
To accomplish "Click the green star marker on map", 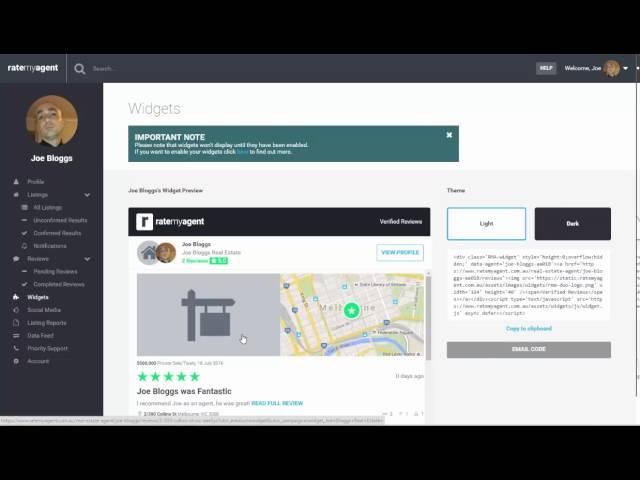I will pos(351,310).
